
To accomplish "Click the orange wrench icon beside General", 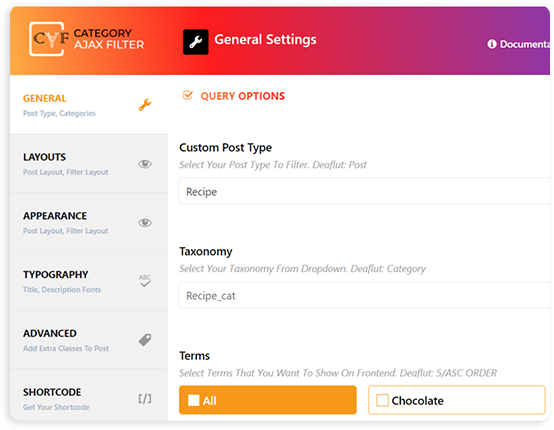I will click(145, 105).
